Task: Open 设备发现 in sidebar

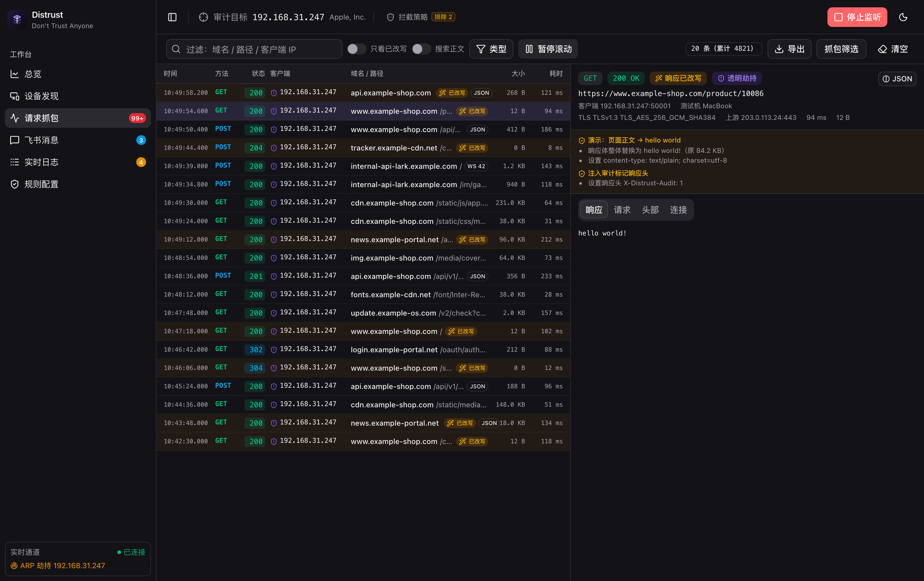Action: point(78,96)
